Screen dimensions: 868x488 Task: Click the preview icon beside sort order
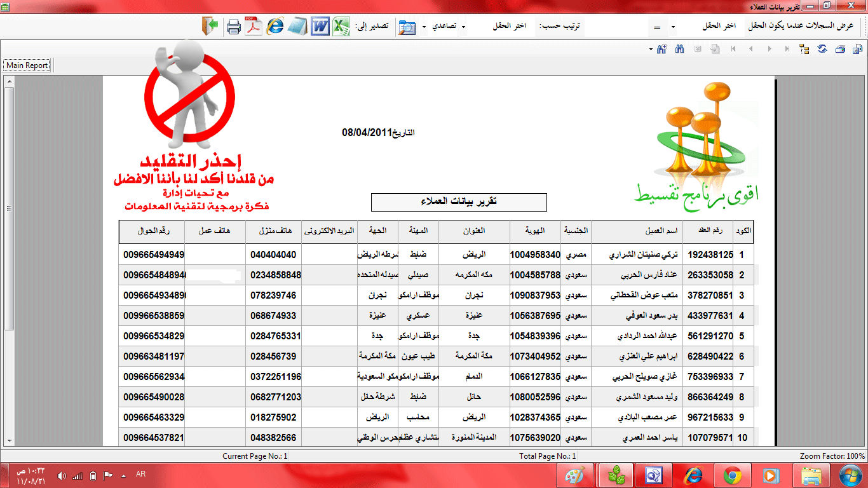[407, 27]
